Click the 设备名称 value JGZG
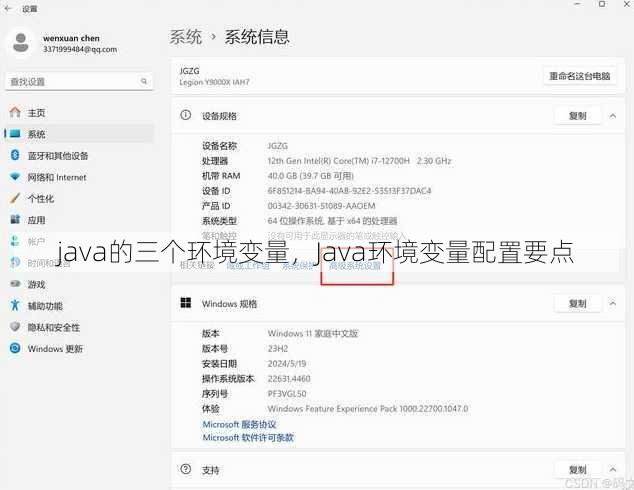Screen dimensions: 634x490 (x=278, y=146)
